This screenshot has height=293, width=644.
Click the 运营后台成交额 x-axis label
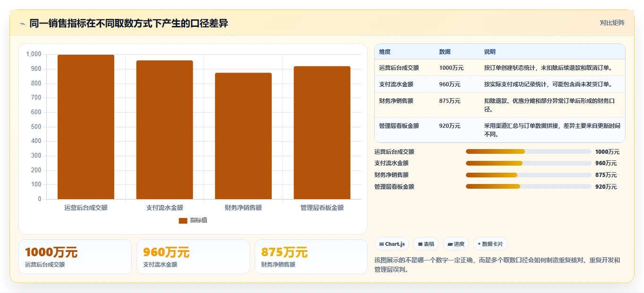click(86, 208)
